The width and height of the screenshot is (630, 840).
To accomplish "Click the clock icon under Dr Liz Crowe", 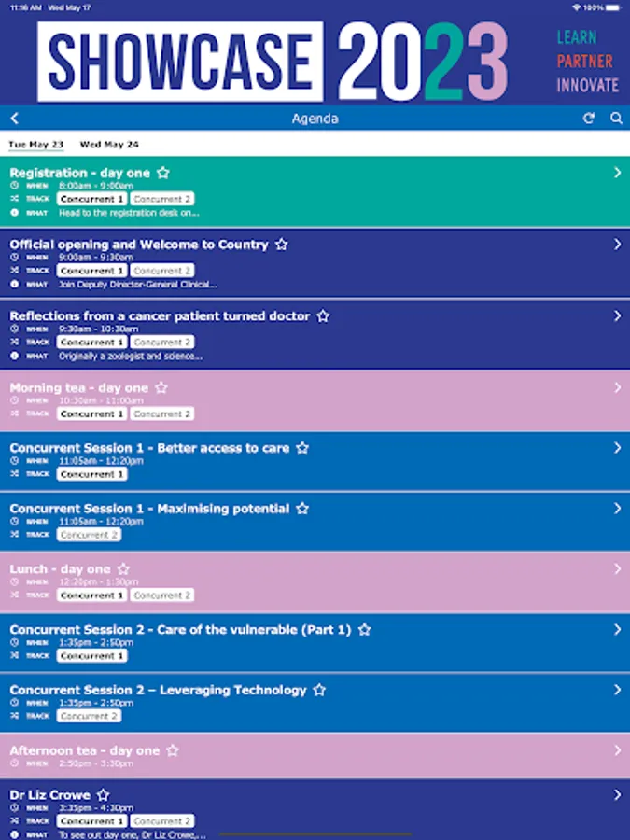I will click(14, 807).
